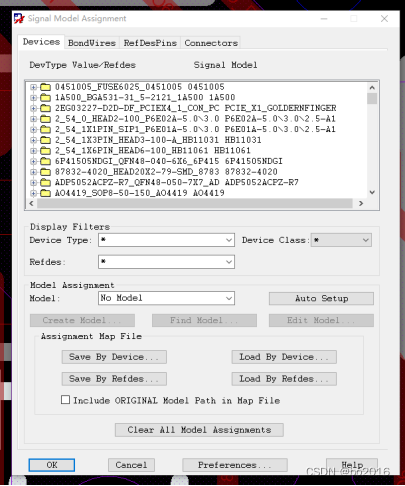The height and width of the screenshot is (486, 405).
Task: Click folder icon of 87832-4020 row
Action: point(45,172)
